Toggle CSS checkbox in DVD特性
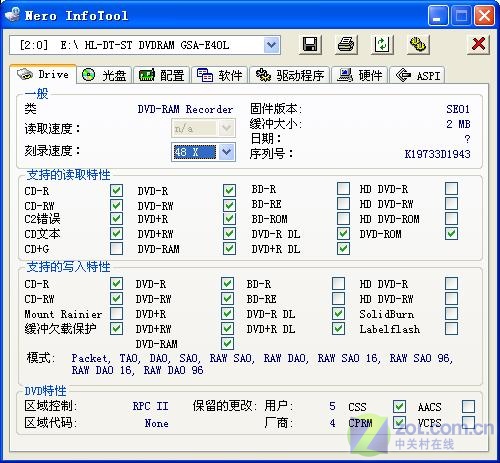This screenshot has height=463, width=500. click(399, 406)
